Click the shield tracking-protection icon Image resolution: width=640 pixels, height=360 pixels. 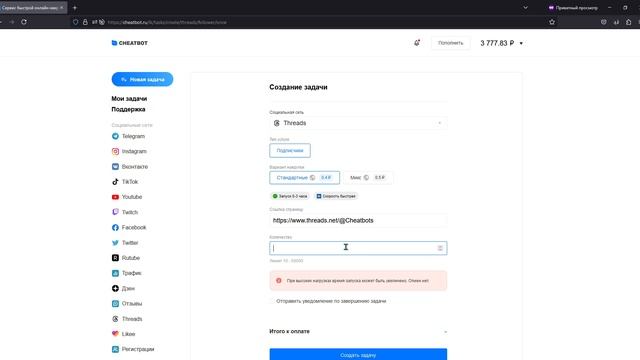pyautogui.click(x=76, y=22)
